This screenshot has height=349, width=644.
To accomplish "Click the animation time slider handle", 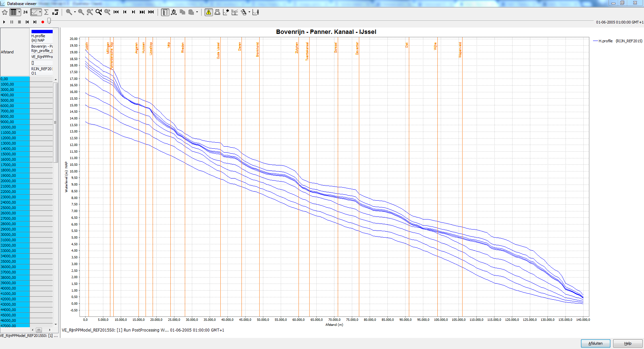I will click(x=49, y=21).
